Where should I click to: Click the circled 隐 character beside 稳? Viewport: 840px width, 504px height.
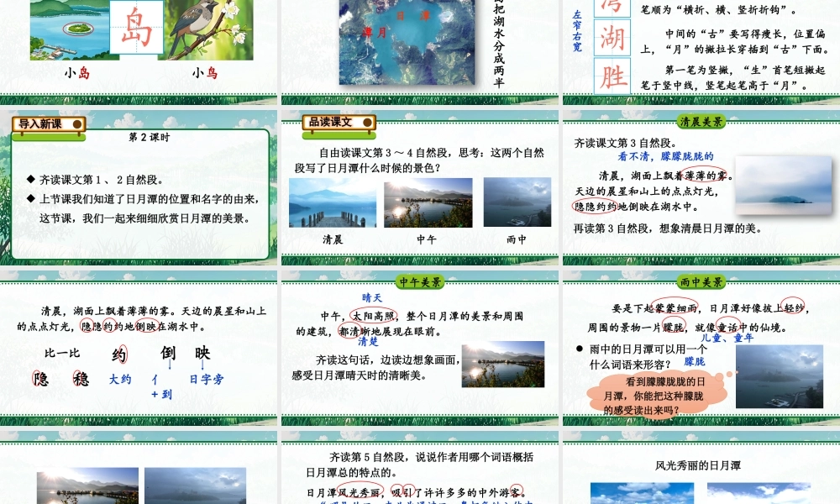click(40, 379)
